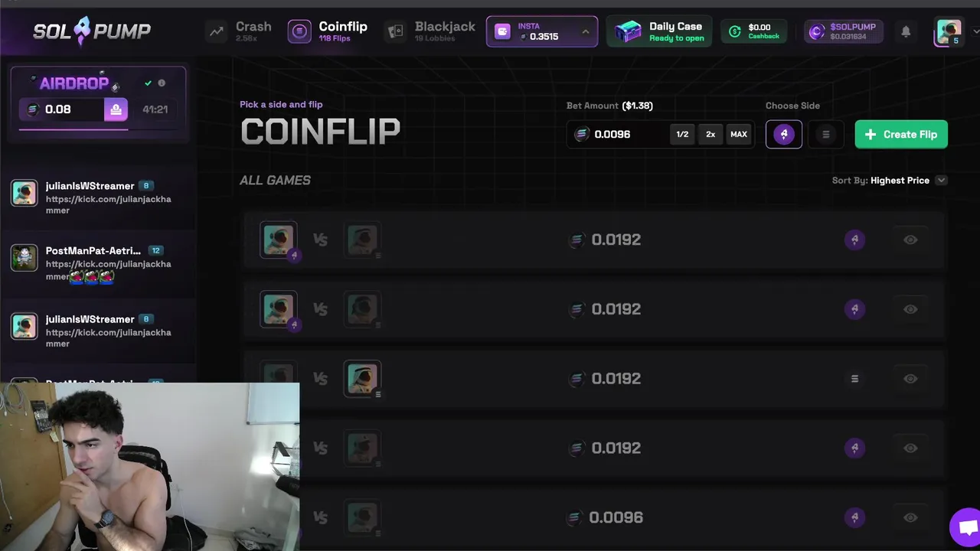Open the notifications bell
Screen dimensions: 980x551
[x=906, y=31]
